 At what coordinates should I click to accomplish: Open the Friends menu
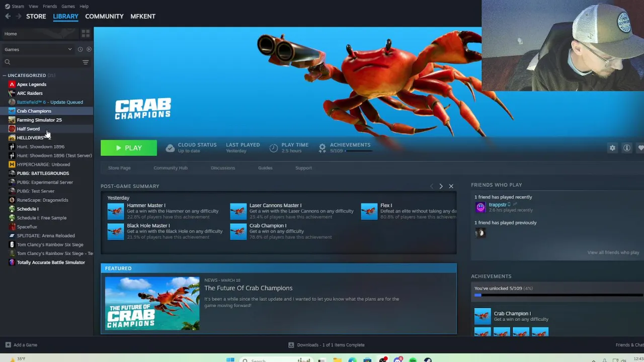pyautogui.click(x=50, y=6)
